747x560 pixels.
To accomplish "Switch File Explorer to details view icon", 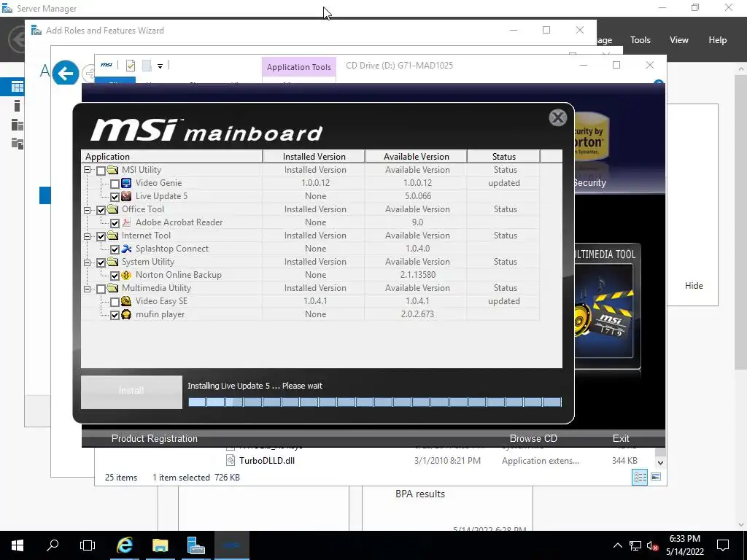I will tap(640, 477).
